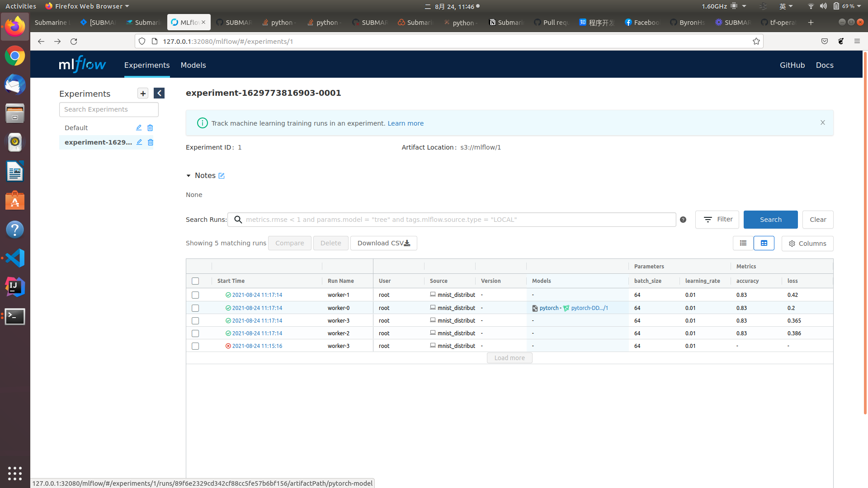The image size is (868, 488).
Task: Collapse the experiments sidebar with the chevron
Action: pos(159,94)
